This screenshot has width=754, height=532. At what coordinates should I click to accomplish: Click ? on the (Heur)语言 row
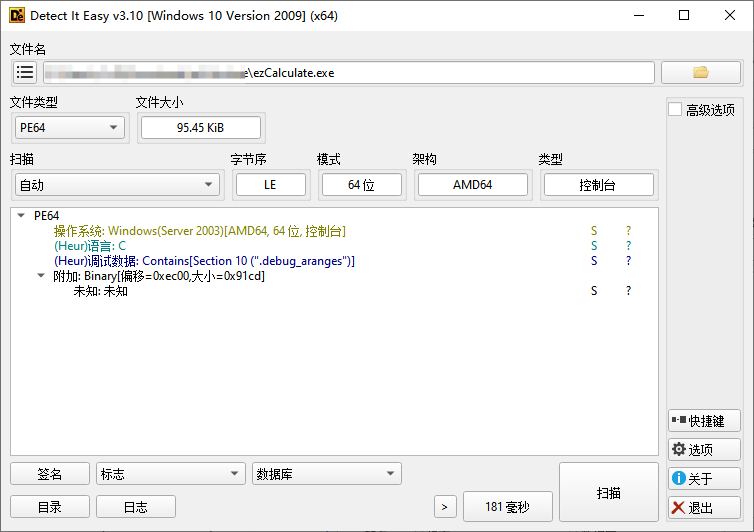(628, 246)
